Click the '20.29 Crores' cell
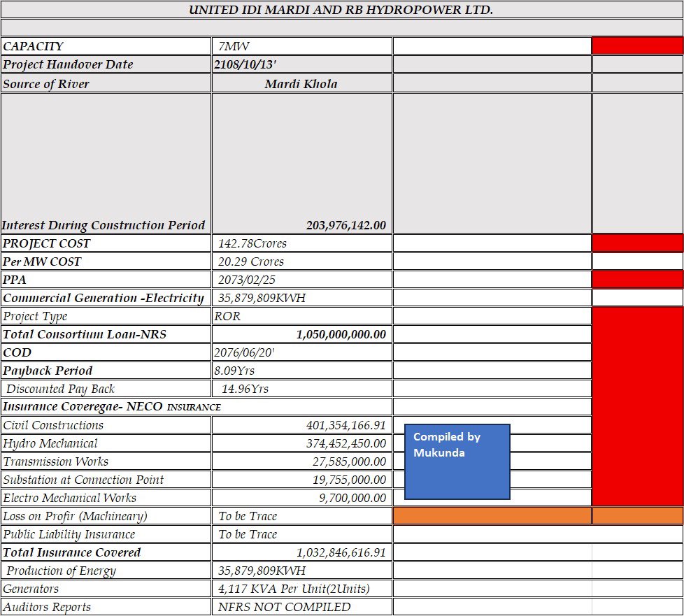The height and width of the screenshot is (616, 684). (302, 262)
